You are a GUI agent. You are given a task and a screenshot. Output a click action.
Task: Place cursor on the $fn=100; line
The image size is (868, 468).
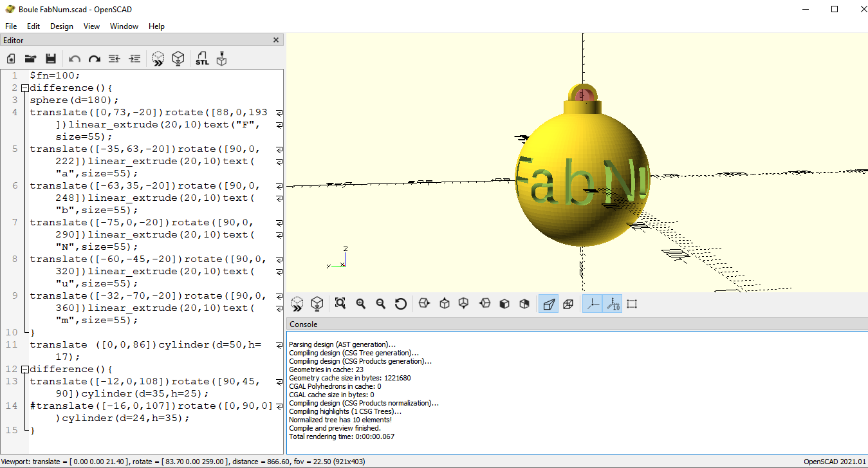55,75
